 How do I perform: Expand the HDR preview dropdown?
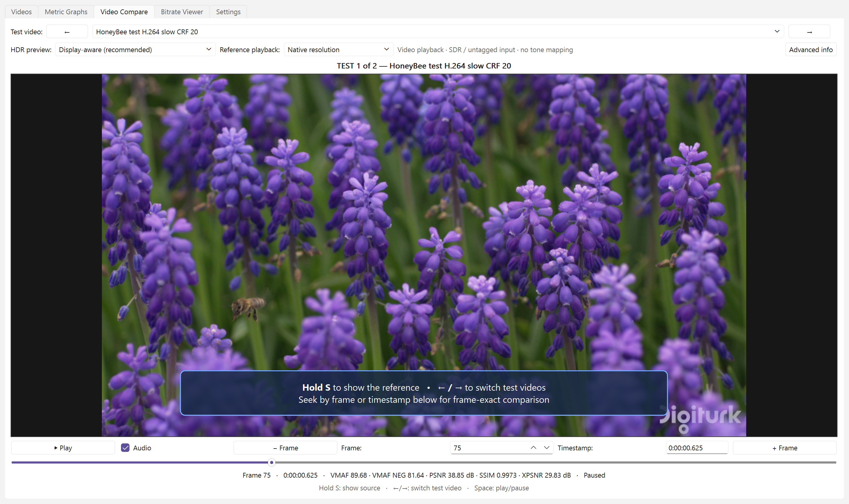(135, 50)
